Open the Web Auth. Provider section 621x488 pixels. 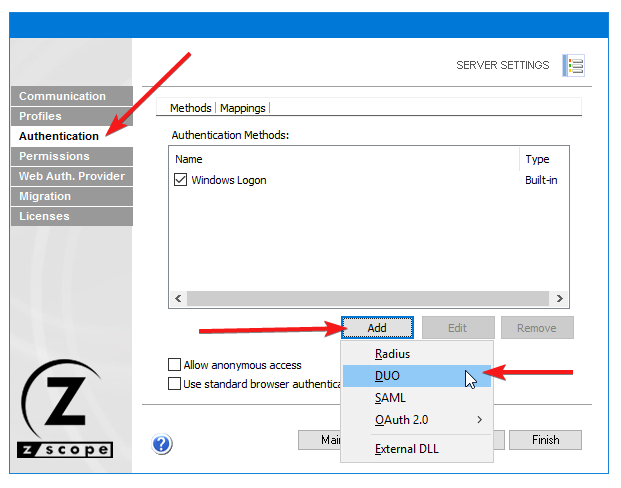pyautogui.click(x=72, y=176)
